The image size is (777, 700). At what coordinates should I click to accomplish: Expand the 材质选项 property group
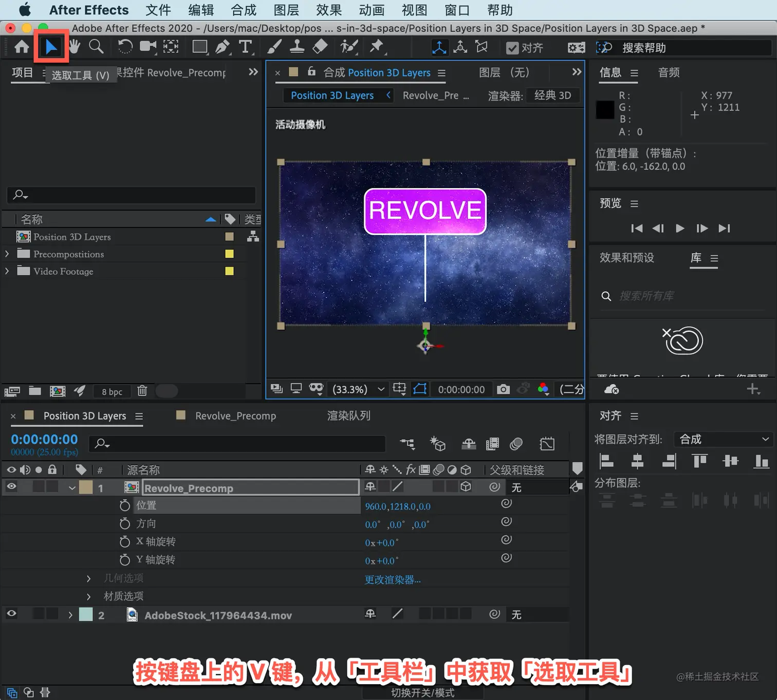pos(88,597)
